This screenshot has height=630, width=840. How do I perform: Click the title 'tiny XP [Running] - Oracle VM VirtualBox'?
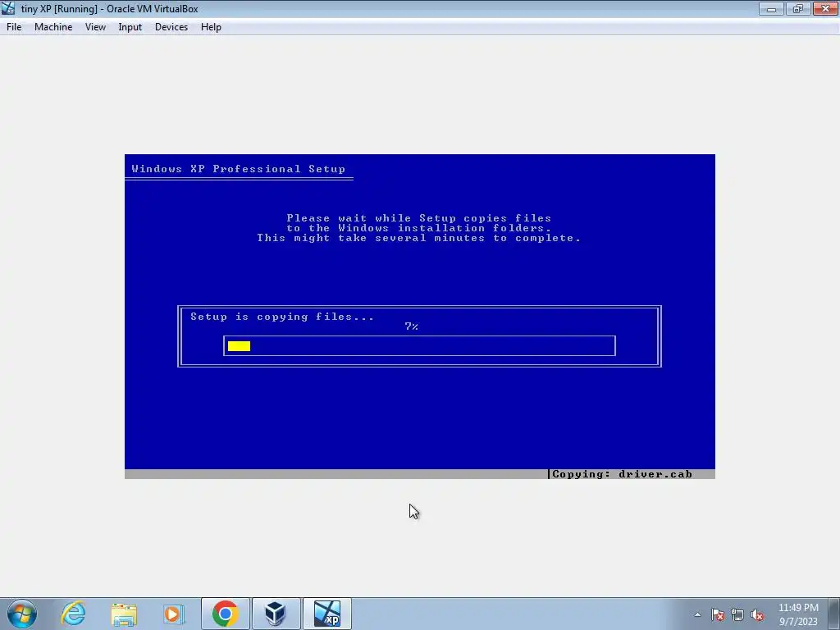109,9
